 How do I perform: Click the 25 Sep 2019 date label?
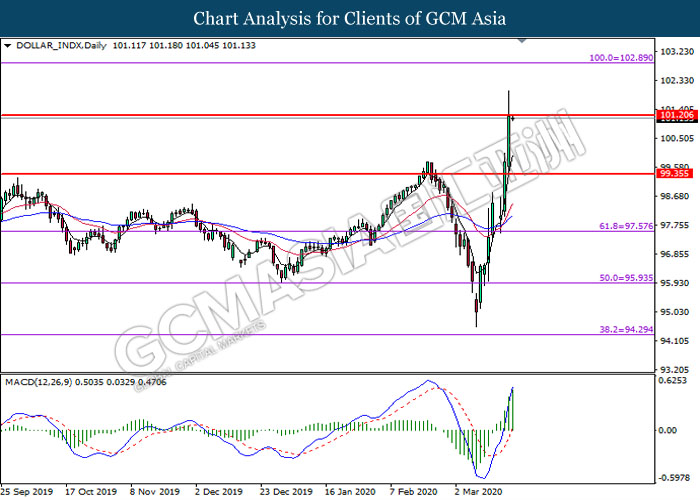coord(28,492)
